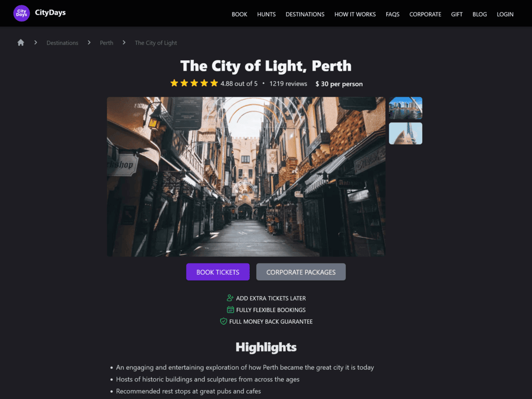Select LOGIN in the top navigation
This screenshot has height=399, width=532.
coord(505,14)
